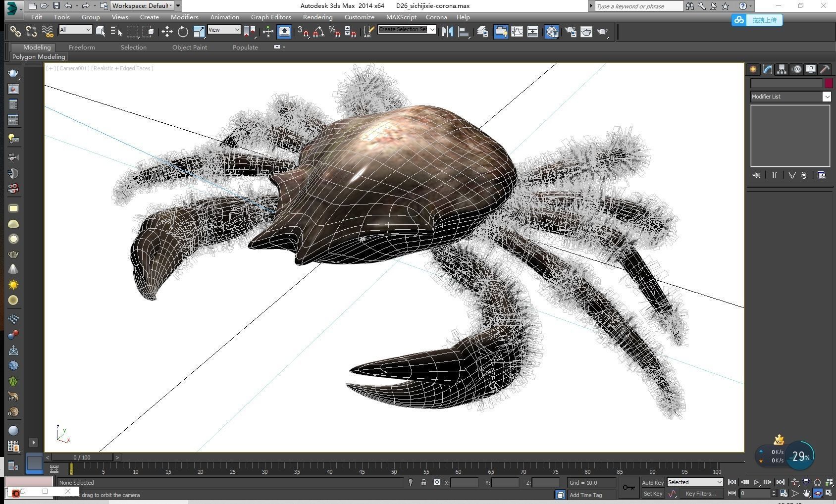Viewport: 836px width, 504px height.
Task: Open the Modifier List dropdown
Action: click(x=790, y=97)
